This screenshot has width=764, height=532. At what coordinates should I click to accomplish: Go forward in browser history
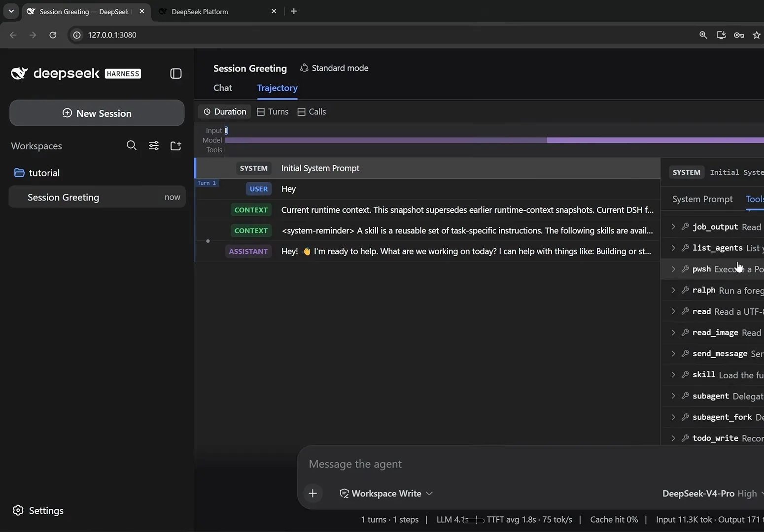(x=33, y=35)
